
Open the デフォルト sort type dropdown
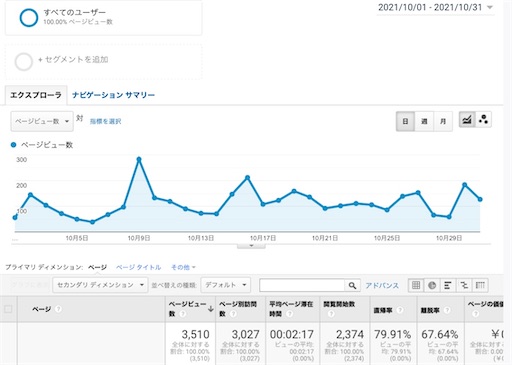(225, 285)
